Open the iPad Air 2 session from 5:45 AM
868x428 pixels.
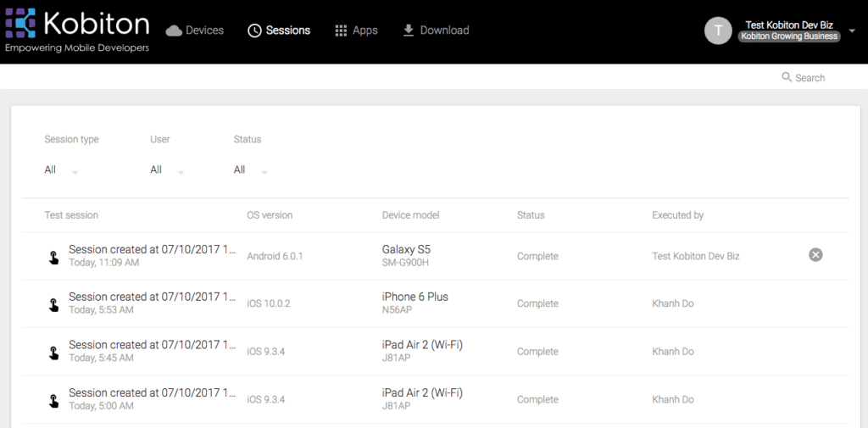pos(435,352)
